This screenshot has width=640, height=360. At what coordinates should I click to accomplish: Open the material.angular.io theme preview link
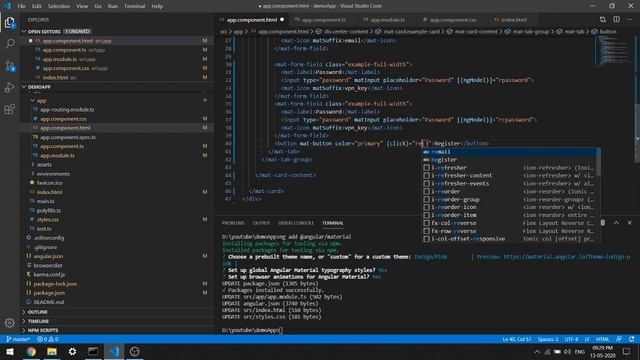567,257
